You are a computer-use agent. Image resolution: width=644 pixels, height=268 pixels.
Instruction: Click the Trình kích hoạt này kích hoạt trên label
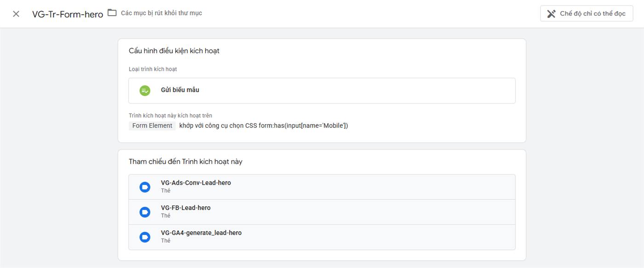[170, 116]
